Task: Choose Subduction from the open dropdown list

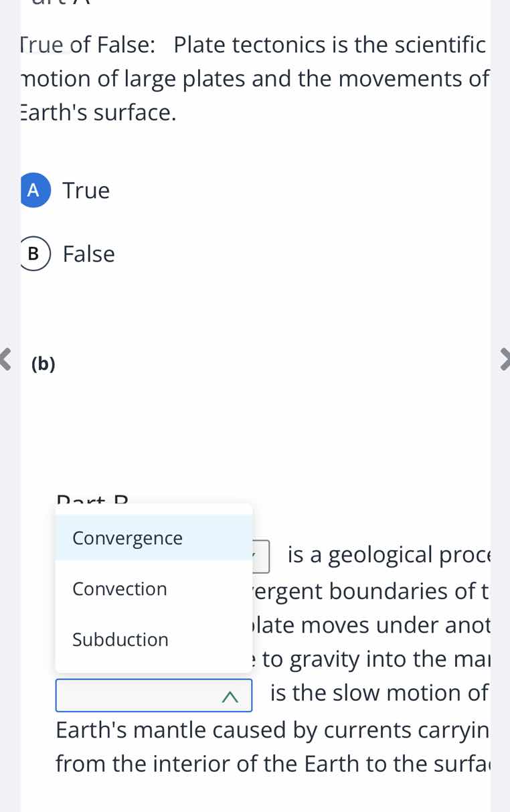Action: [x=119, y=639]
